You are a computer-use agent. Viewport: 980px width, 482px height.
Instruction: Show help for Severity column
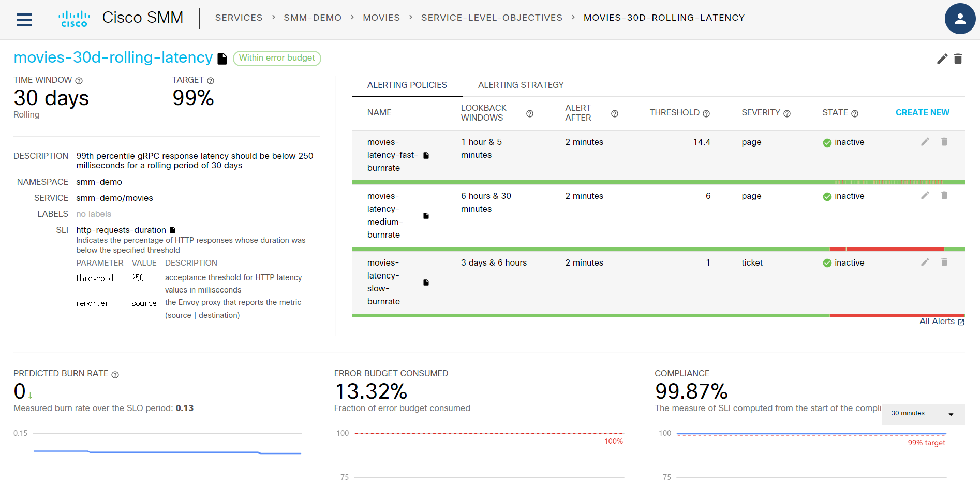(x=787, y=113)
